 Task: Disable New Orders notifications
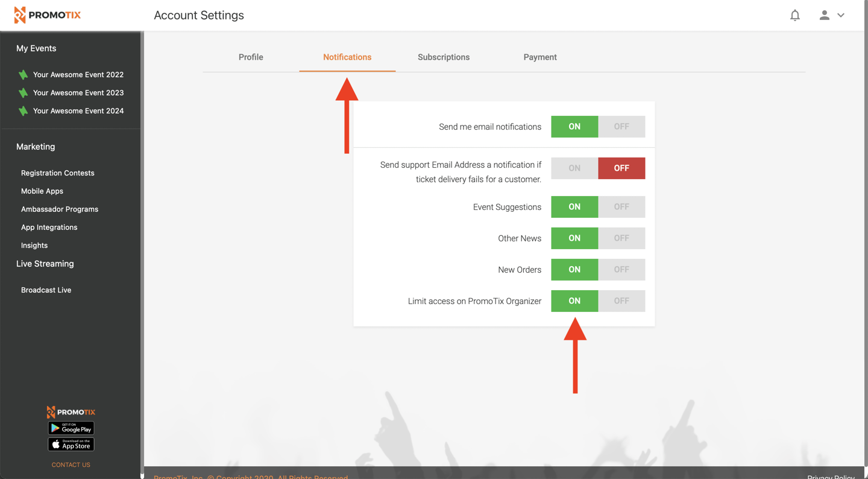(621, 269)
